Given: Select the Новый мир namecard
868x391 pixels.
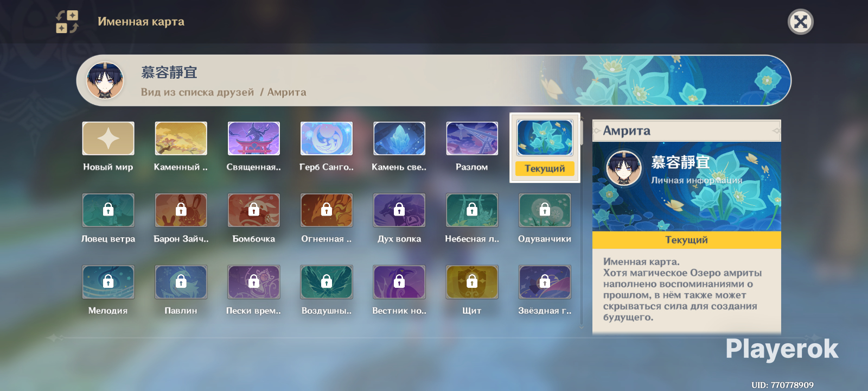Looking at the screenshot, I should click(x=108, y=138).
